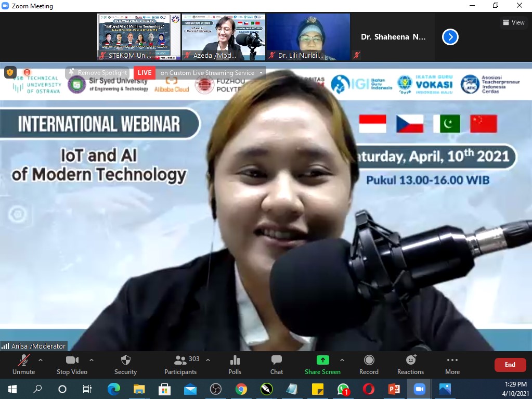The image size is (532, 399).
Task: Open the Polls panel
Action: [235, 365]
